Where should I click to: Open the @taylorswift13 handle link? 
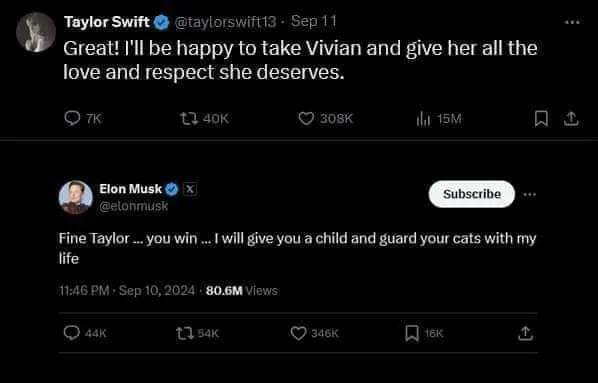tap(225, 22)
